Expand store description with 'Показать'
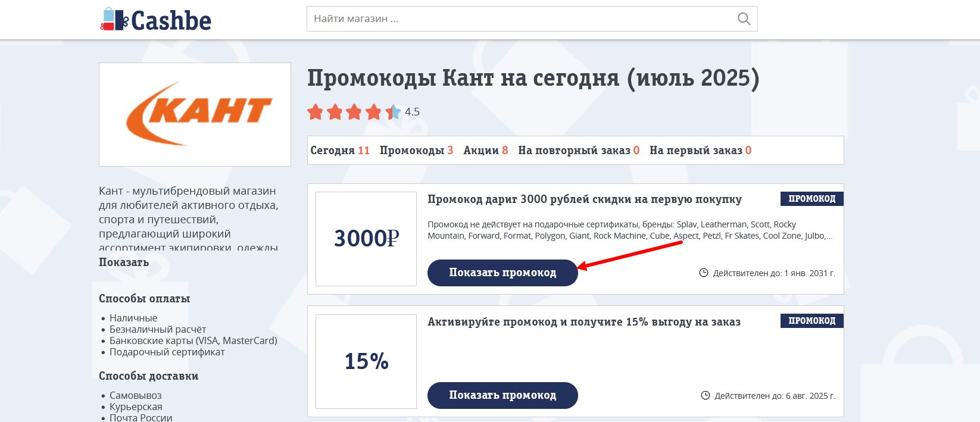Viewport: 980px width, 422px height. coord(124,262)
